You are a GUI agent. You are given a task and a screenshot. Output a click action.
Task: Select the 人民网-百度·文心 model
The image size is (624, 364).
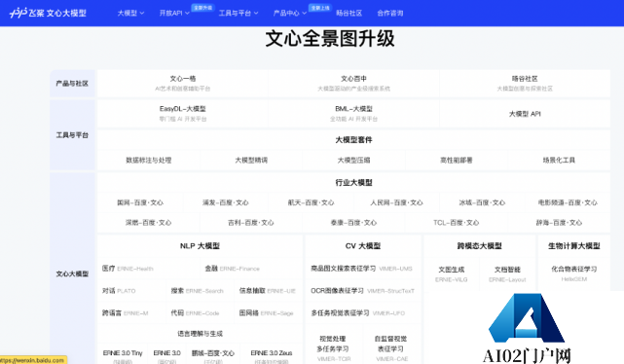[396, 202]
